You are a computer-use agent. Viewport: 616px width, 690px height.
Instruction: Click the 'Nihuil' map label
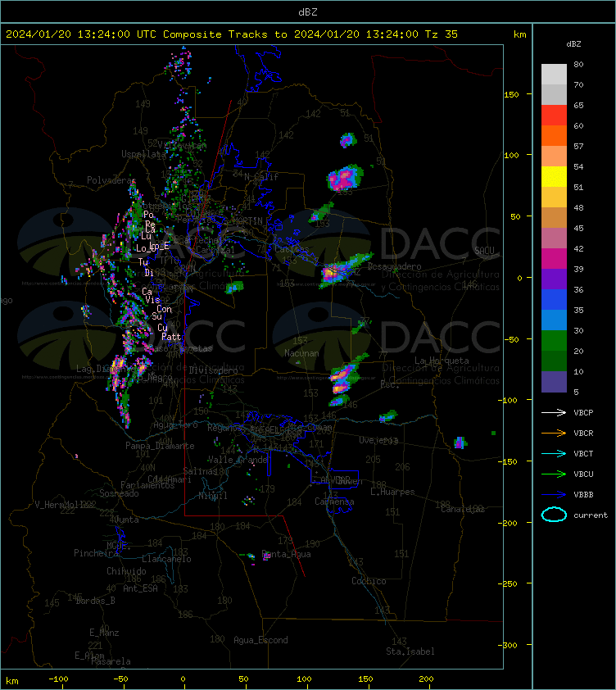pyautogui.click(x=213, y=496)
